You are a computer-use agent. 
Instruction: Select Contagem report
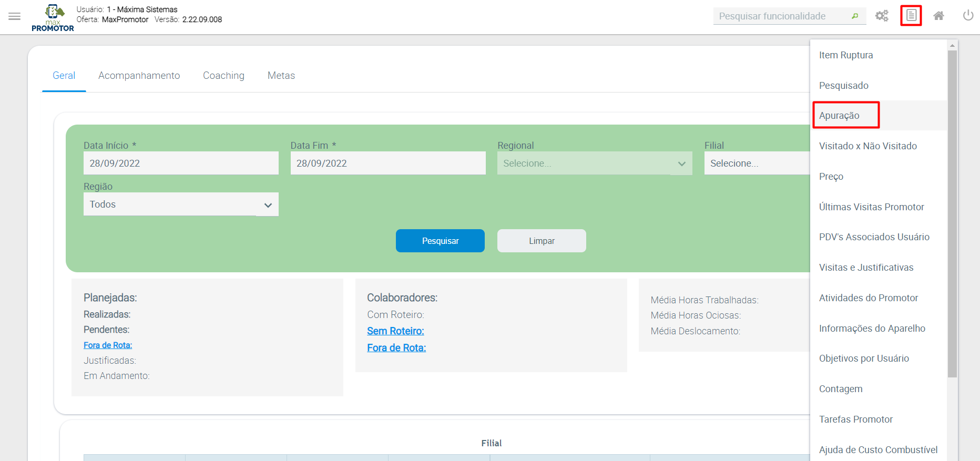point(879,389)
